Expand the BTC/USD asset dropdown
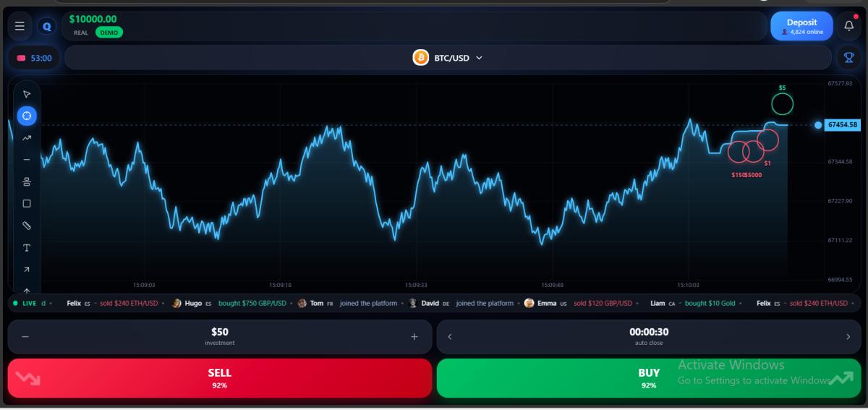Screen dimensions: 868x410 (x=448, y=58)
